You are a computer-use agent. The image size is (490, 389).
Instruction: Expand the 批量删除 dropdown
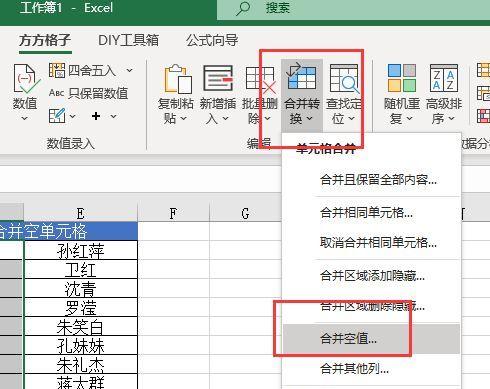[267, 118]
